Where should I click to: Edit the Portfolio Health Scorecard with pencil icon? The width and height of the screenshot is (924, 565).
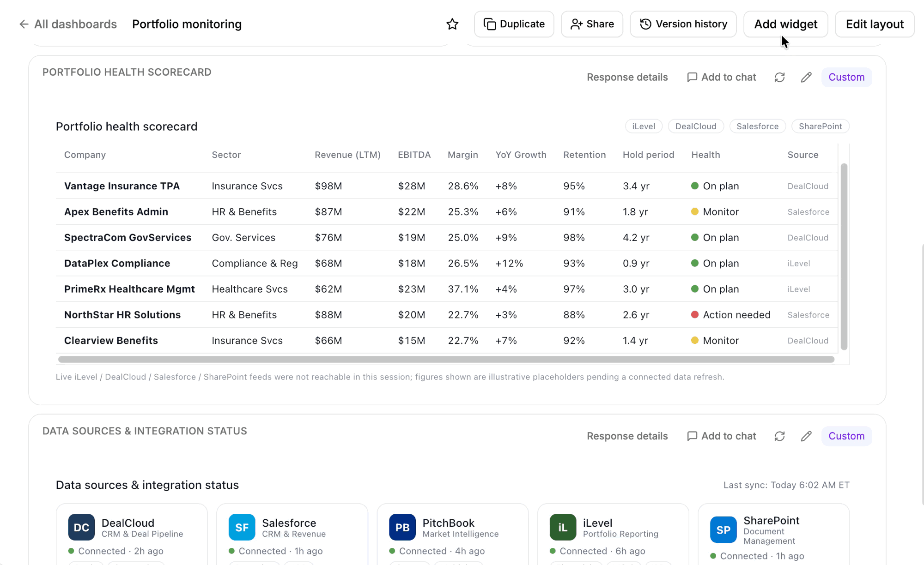(806, 77)
